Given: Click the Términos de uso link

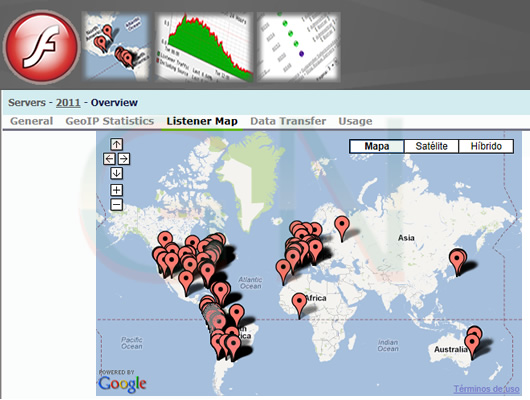Looking at the screenshot, I should [x=486, y=389].
